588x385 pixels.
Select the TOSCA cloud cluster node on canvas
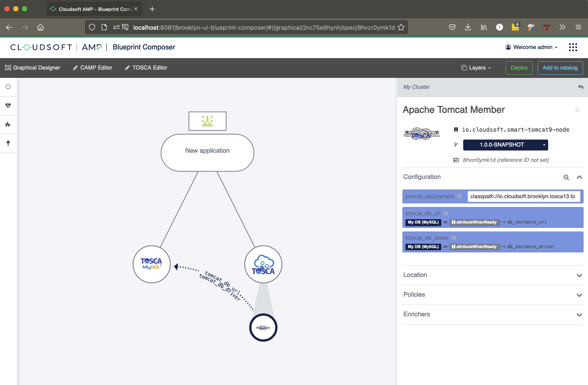[263, 264]
